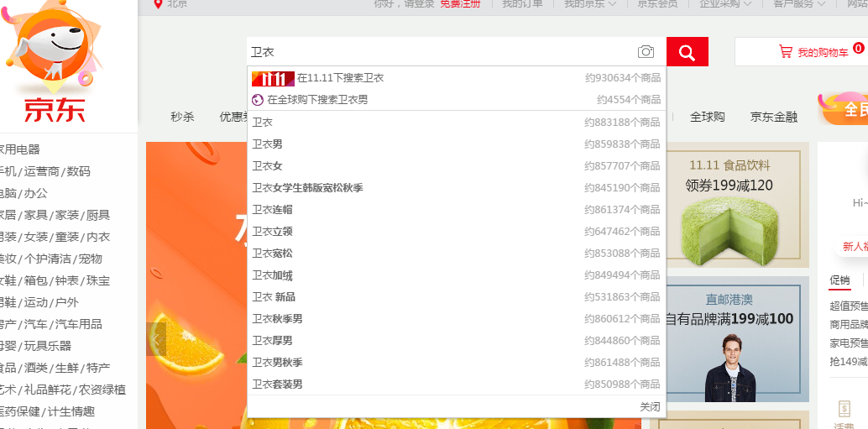868x429 pixels.
Task: Click the previous banner arrow
Action: 157,339
